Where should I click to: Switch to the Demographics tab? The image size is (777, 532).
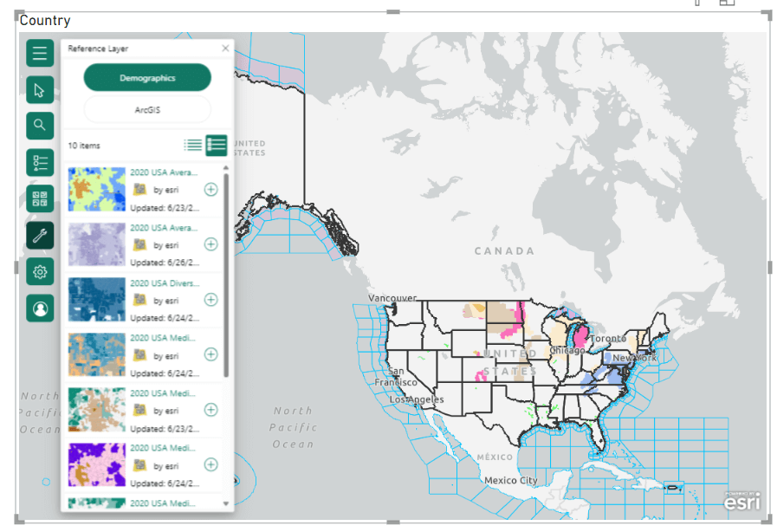(x=147, y=78)
